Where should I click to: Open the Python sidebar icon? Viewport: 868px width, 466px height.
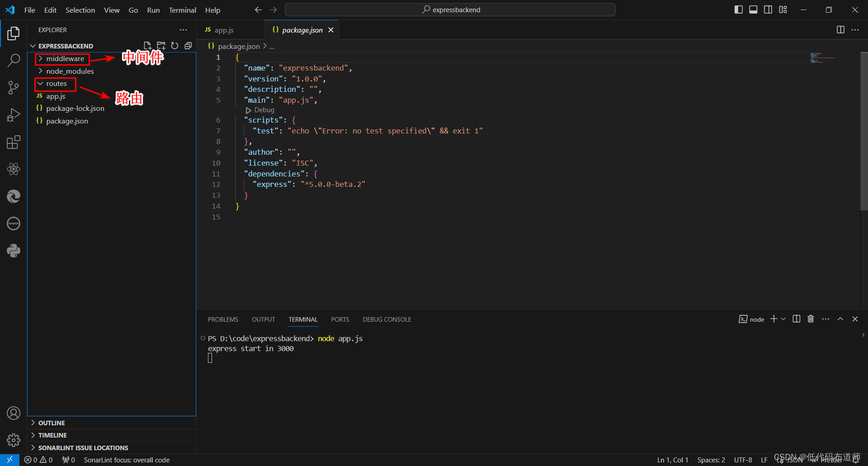tap(14, 251)
